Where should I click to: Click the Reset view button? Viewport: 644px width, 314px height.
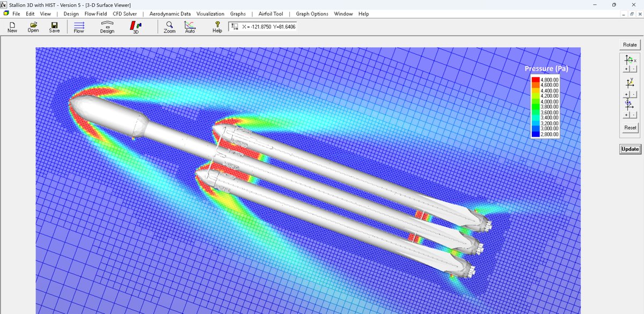click(630, 128)
